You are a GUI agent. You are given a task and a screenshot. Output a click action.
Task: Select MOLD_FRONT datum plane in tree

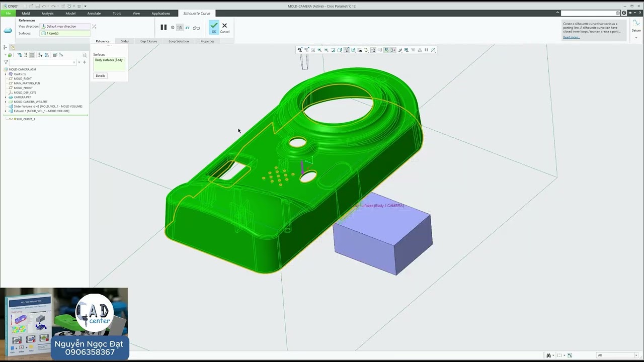click(23, 88)
